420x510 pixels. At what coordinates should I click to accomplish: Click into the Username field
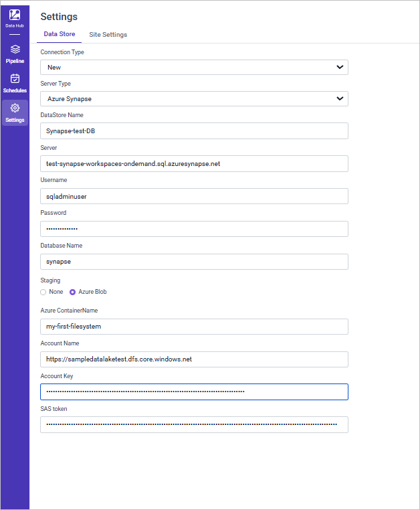click(x=194, y=195)
